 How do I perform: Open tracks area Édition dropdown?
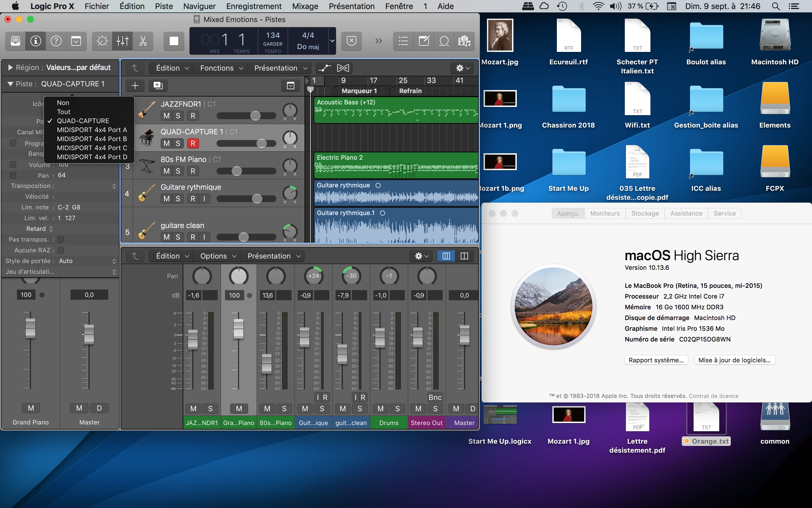pos(172,68)
